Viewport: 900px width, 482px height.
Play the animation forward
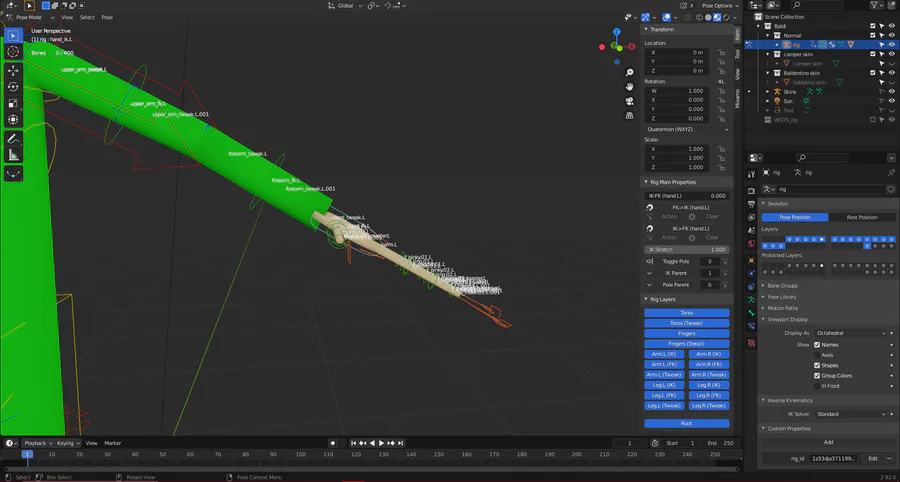(382, 443)
